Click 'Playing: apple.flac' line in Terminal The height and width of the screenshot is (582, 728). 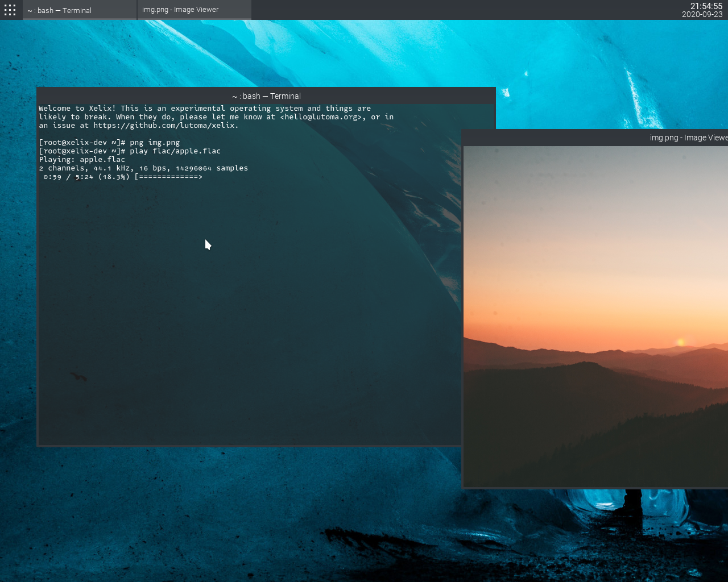[x=82, y=160]
